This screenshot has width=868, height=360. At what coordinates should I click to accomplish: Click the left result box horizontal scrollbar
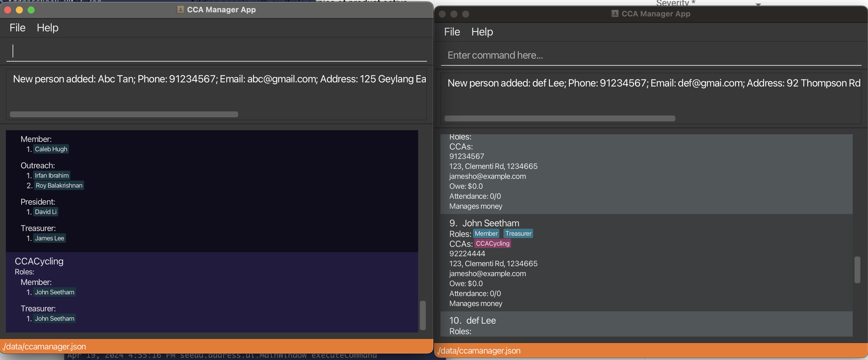click(124, 114)
